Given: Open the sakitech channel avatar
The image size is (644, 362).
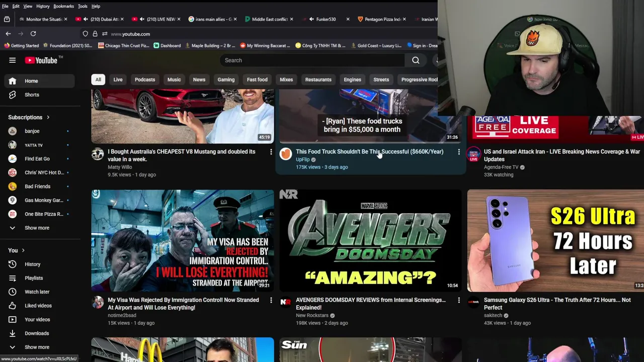Looking at the screenshot, I should pyautogui.click(x=473, y=302).
